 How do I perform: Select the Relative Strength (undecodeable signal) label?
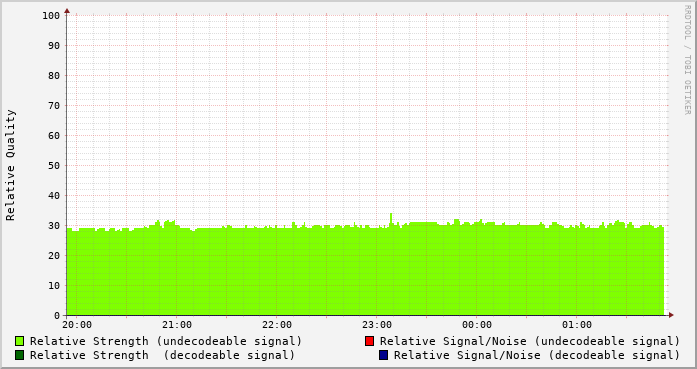[166, 341]
